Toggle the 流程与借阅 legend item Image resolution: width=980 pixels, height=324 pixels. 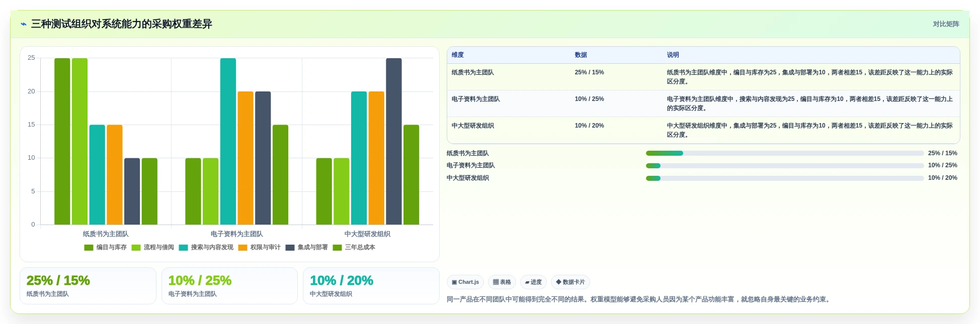point(152,248)
